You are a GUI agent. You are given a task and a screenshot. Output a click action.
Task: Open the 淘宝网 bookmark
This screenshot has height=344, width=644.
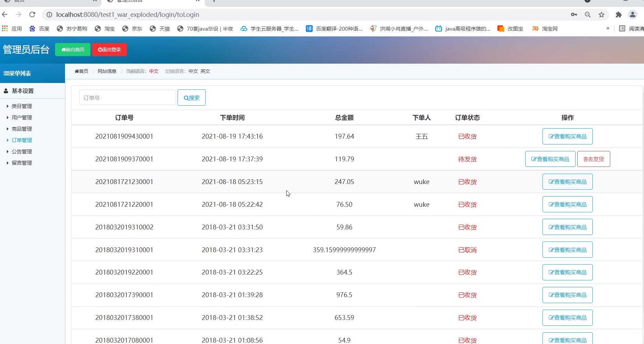(545, 29)
